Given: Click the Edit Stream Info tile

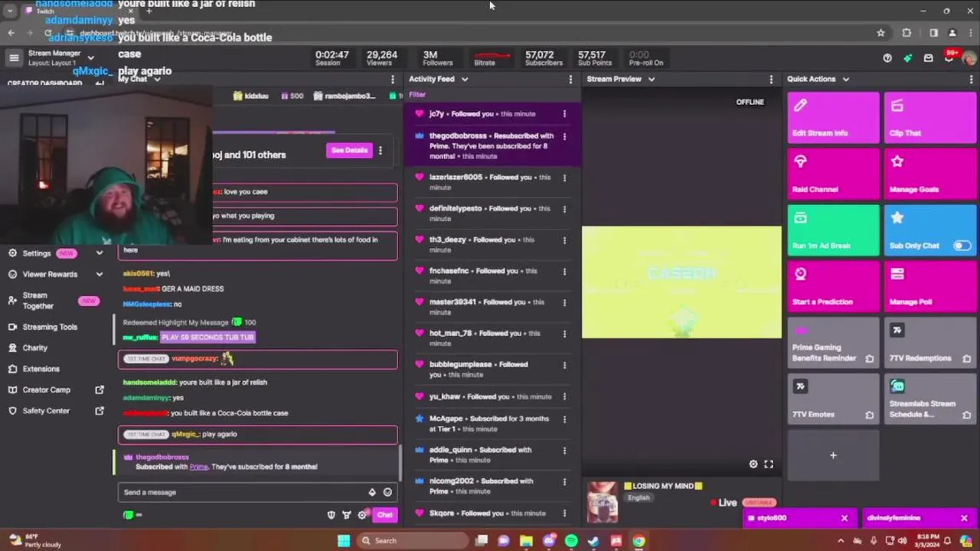Looking at the screenshot, I should 833,117.
